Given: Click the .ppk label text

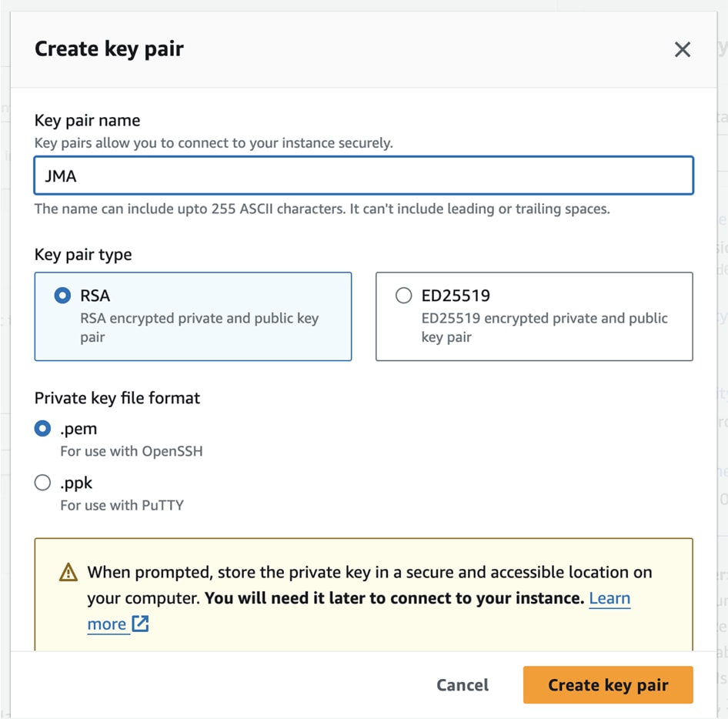Looking at the screenshot, I should pos(76,483).
